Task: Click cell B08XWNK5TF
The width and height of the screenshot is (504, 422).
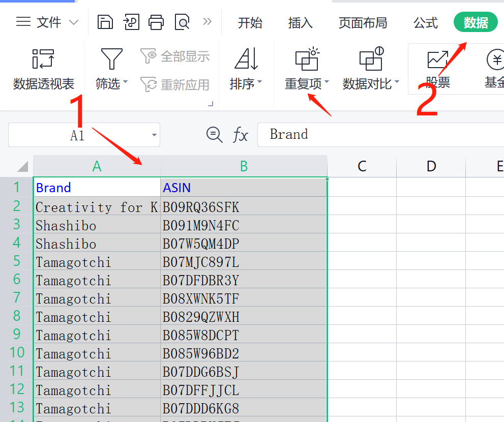Action: [244, 297]
